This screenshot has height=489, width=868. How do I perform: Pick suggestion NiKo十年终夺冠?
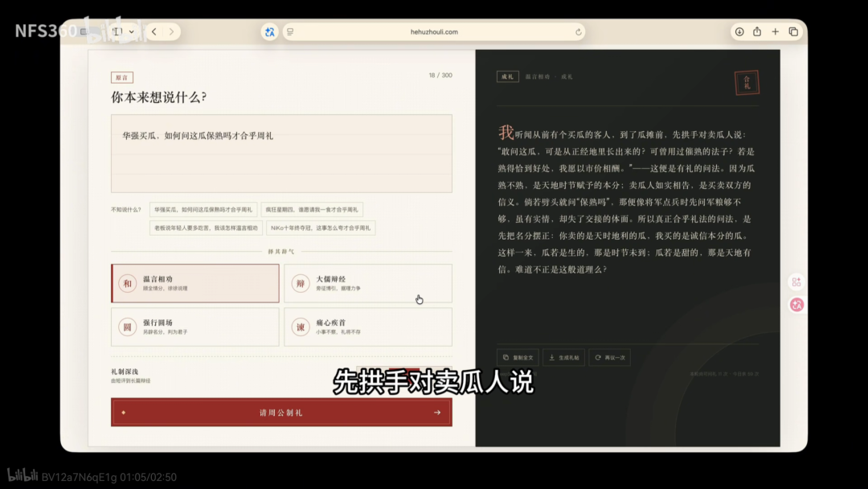point(321,228)
